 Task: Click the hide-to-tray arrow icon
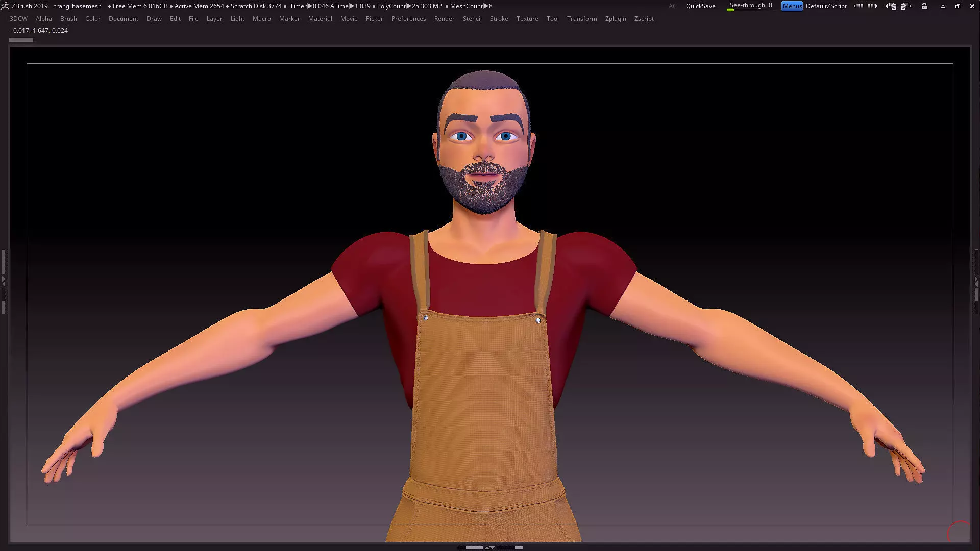943,6
